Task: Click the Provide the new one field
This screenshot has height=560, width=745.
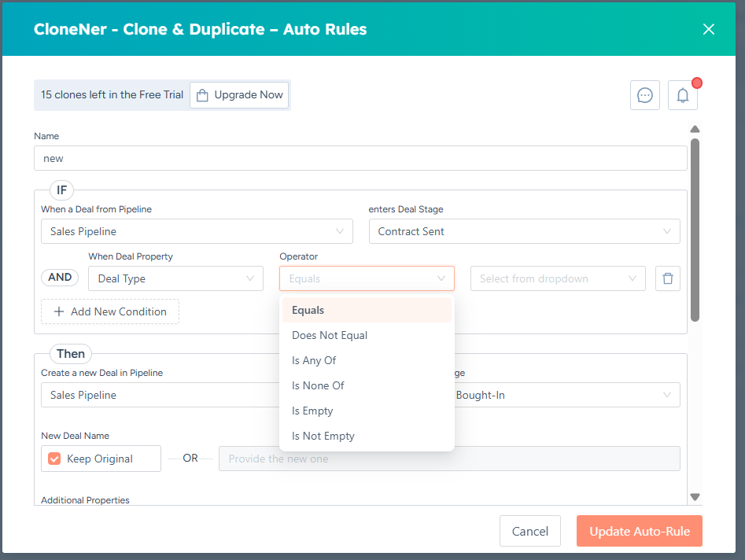Action: [x=449, y=459]
